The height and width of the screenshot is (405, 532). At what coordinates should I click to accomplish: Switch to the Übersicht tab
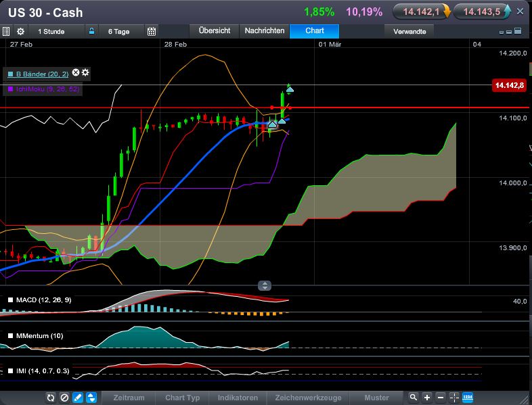pyautogui.click(x=215, y=30)
